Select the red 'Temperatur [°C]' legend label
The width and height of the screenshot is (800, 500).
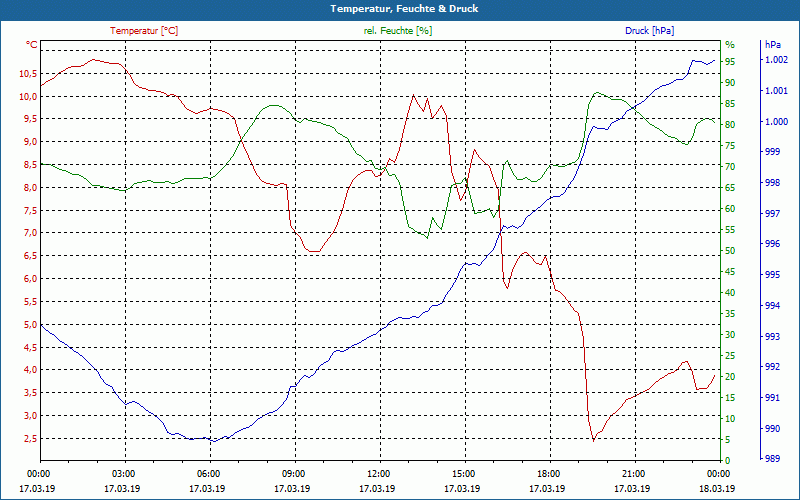144,31
